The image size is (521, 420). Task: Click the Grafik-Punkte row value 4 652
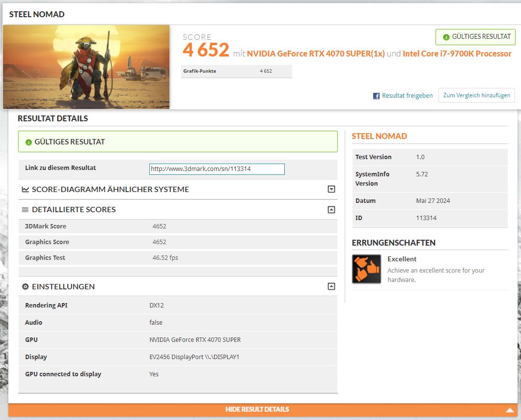[266, 71]
